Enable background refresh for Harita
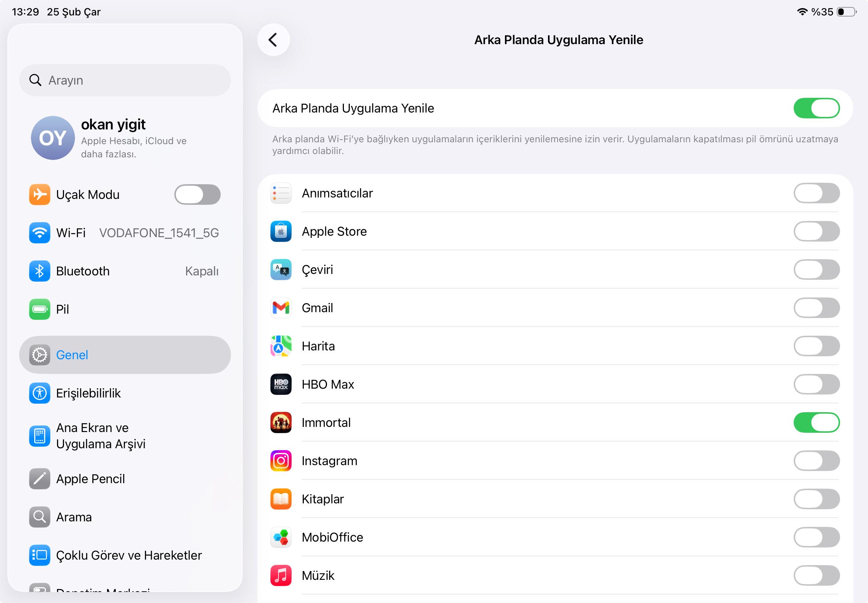The width and height of the screenshot is (868, 603). tap(817, 346)
